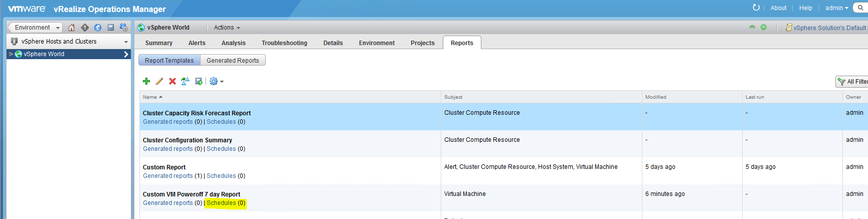Open Schedules link for Custom VM Poweroff report
Screen dimensions: 868x219
221,203
